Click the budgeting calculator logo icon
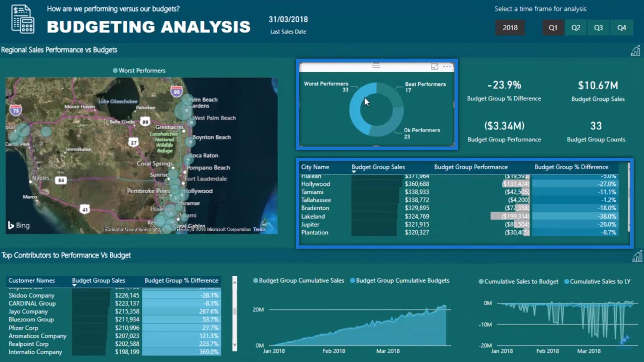 [23, 19]
